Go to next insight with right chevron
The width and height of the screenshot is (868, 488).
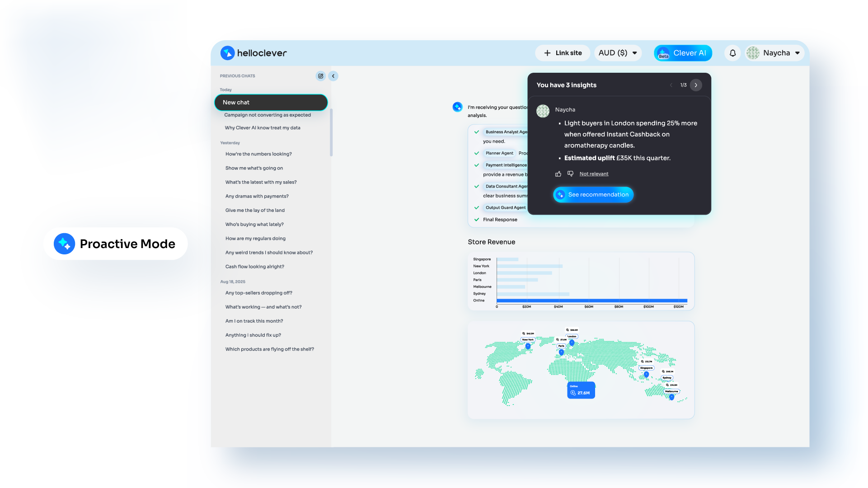[x=696, y=85]
